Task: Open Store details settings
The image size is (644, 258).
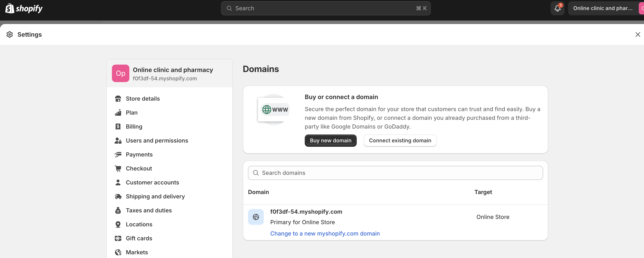Action: pyautogui.click(x=142, y=98)
